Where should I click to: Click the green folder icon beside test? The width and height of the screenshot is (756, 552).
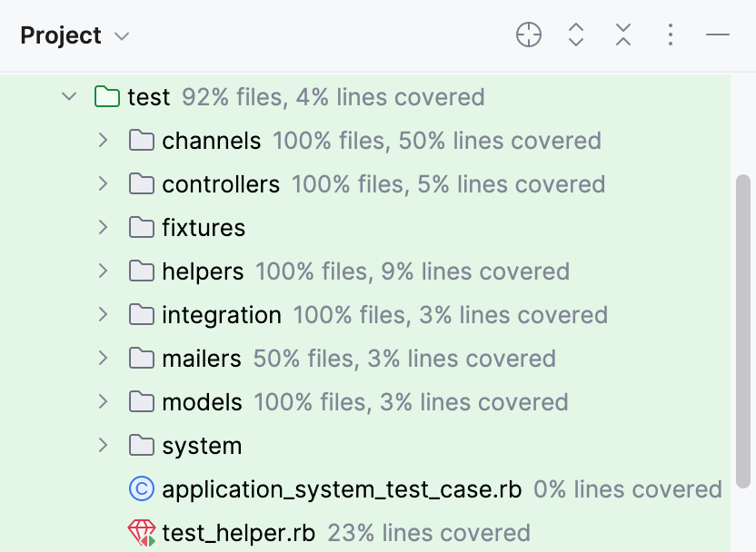coord(106,96)
